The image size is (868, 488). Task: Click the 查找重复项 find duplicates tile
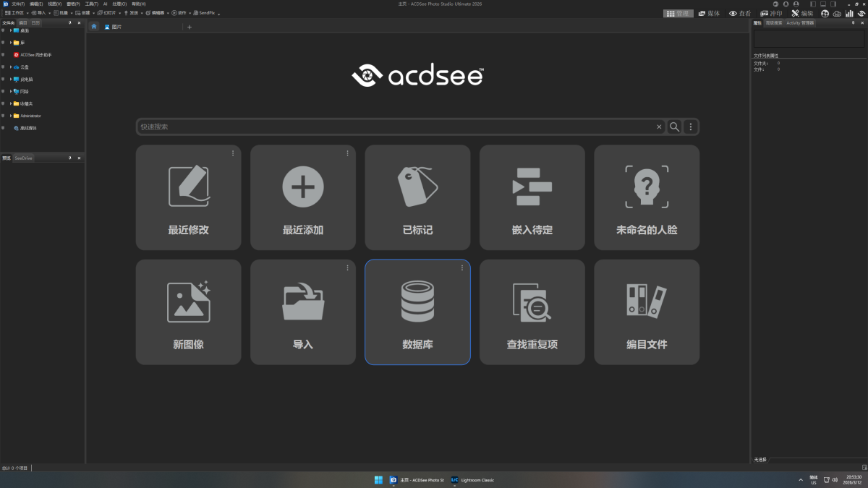532,312
